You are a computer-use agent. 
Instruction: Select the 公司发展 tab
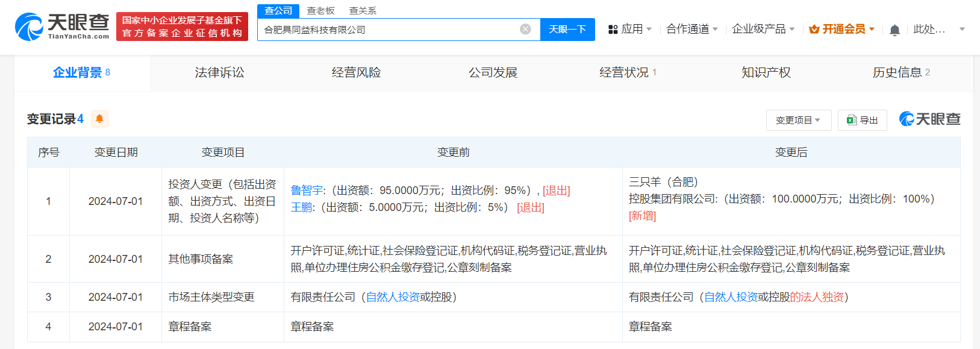pyautogui.click(x=493, y=73)
